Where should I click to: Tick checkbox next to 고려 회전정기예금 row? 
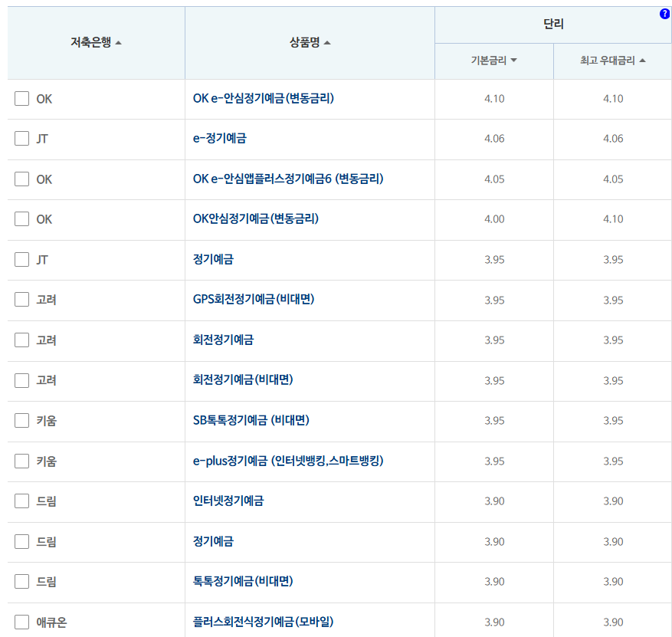pos(22,340)
